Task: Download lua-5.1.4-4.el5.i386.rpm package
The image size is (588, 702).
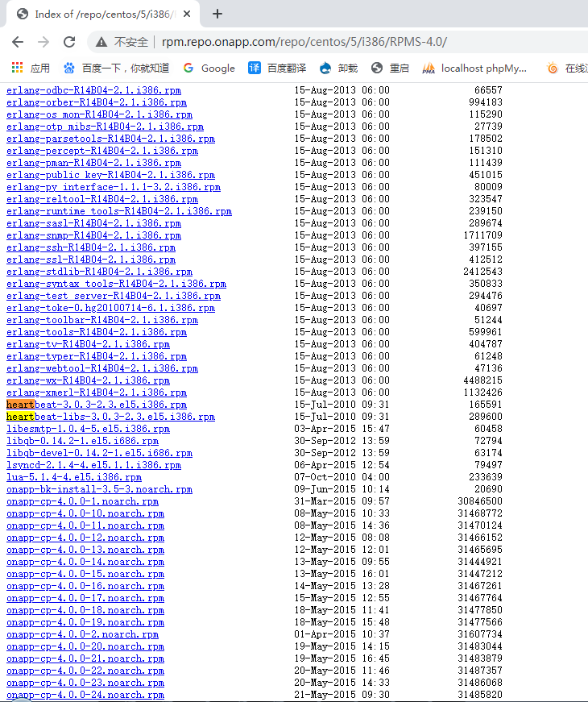Action: (x=73, y=477)
